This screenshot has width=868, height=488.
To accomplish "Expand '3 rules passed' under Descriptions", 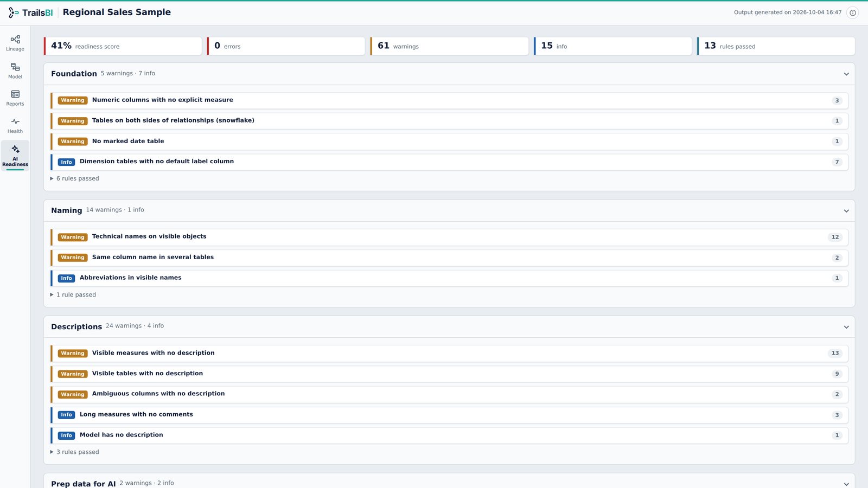I will pyautogui.click(x=75, y=452).
